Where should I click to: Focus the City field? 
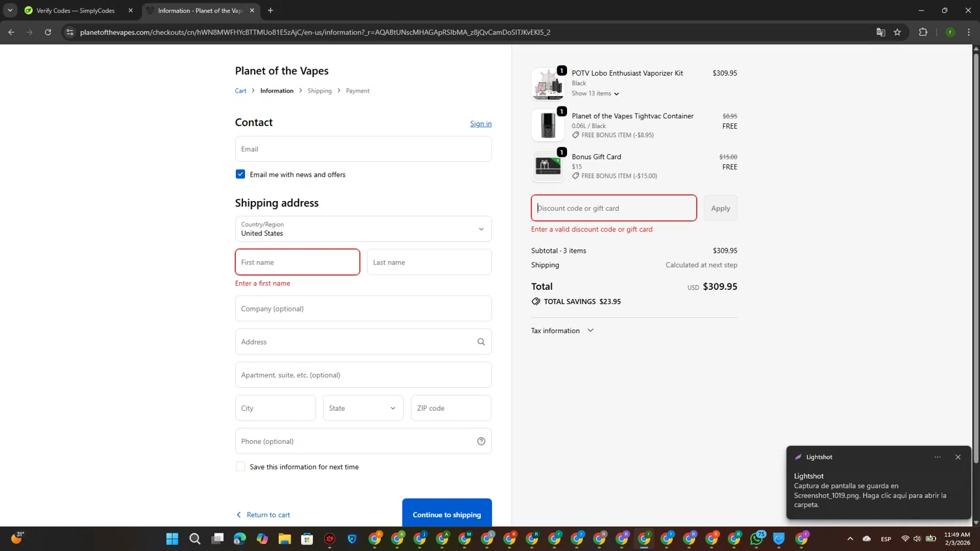pyautogui.click(x=275, y=408)
